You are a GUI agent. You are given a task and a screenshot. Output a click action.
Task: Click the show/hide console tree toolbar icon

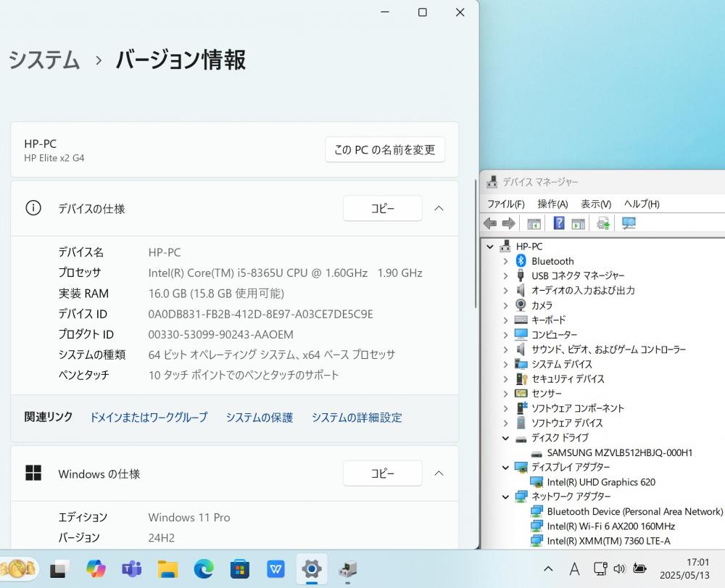pyautogui.click(x=534, y=224)
